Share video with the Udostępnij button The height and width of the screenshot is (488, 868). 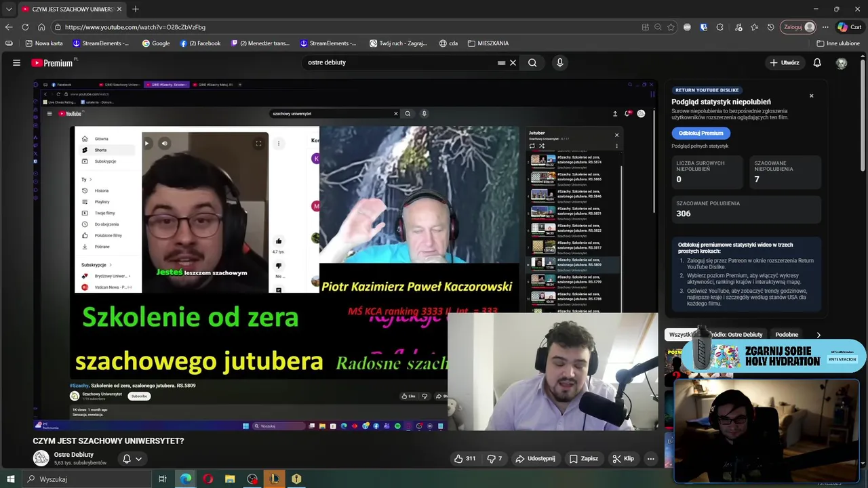(535, 459)
